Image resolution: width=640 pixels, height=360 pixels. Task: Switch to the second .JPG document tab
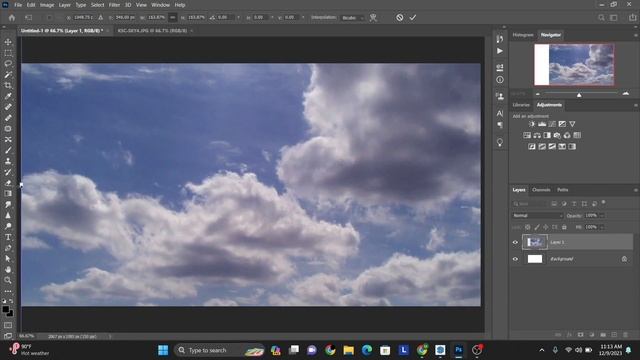pyautogui.click(x=152, y=31)
